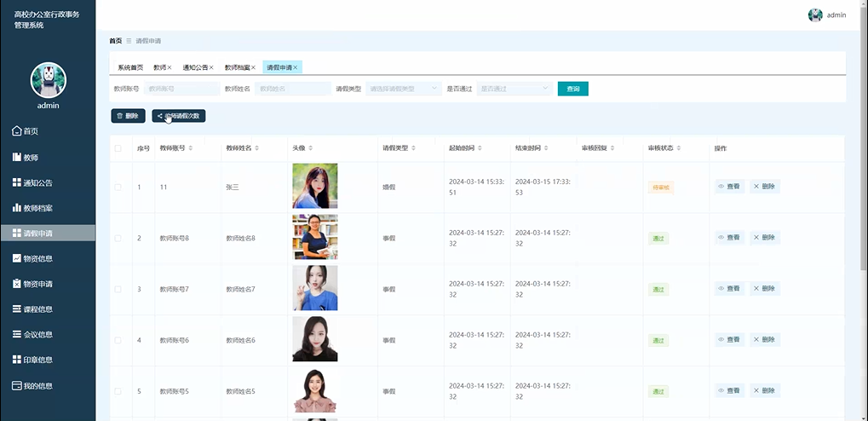Sort table by 结束时间 column arrows
The height and width of the screenshot is (421, 868).
pyautogui.click(x=546, y=148)
